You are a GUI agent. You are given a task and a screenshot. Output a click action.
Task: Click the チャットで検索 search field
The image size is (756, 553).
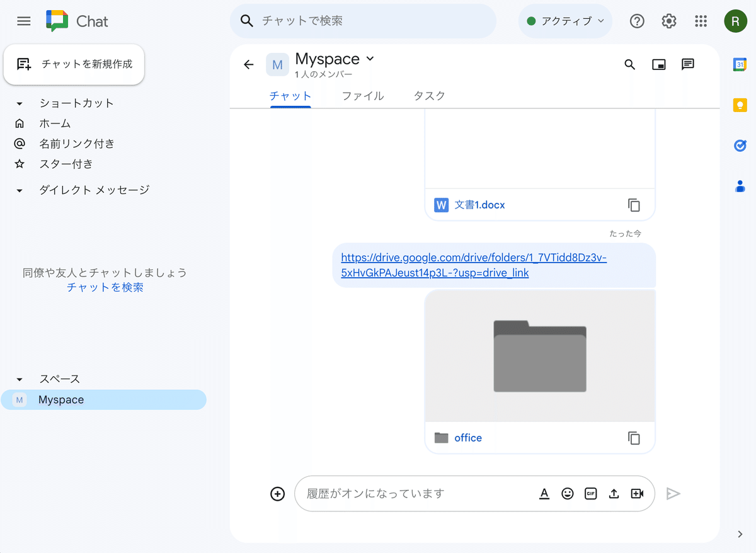363,21
